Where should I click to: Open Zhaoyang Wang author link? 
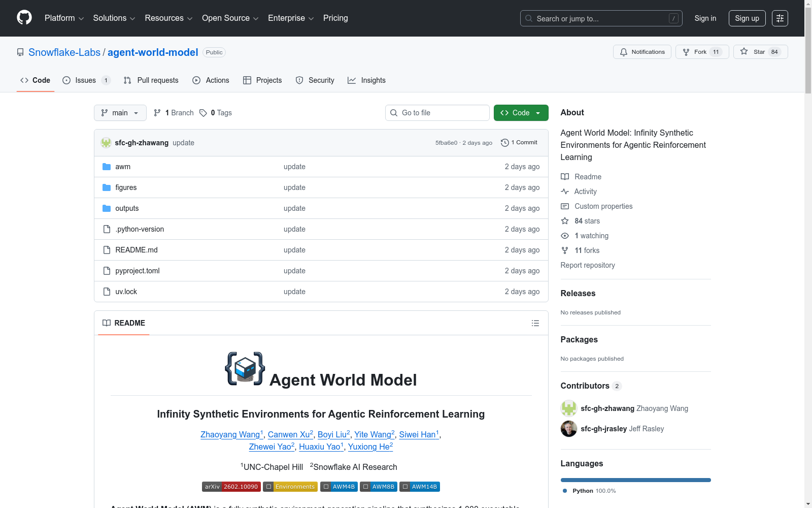click(231, 434)
